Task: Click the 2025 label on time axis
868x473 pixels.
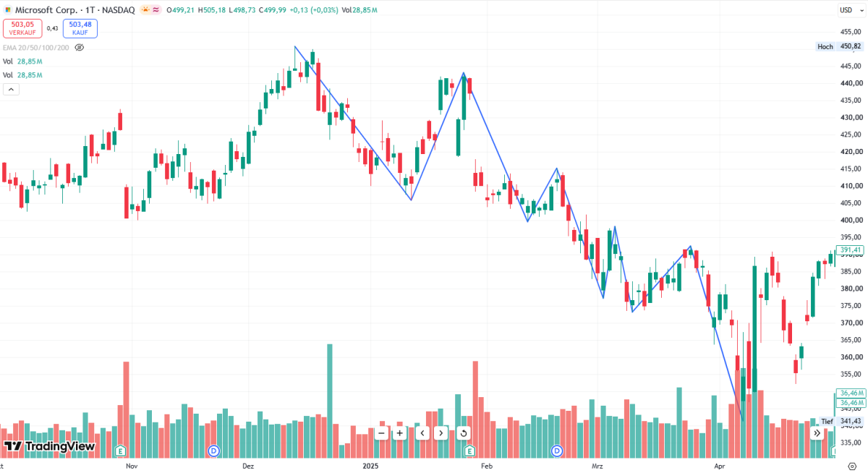Action: [x=372, y=466]
